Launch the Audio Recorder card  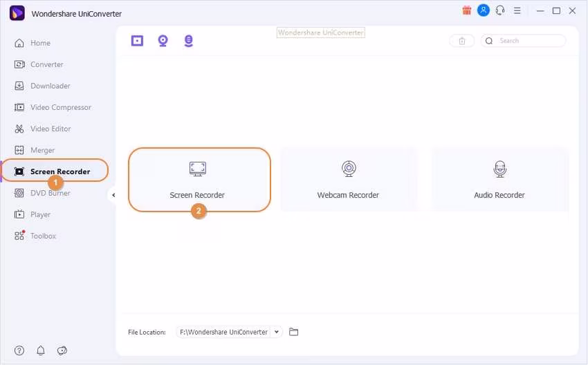click(x=500, y=180)
